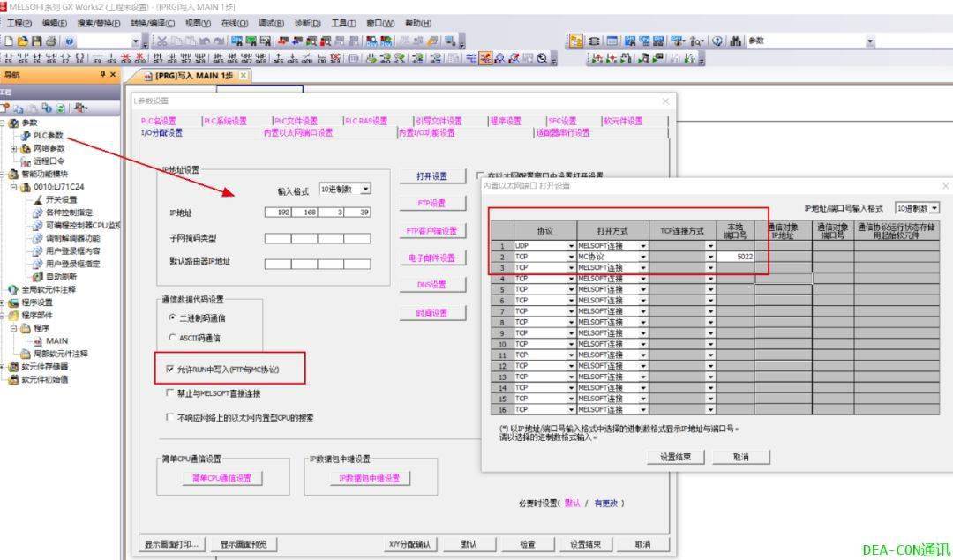Click the round question-mark icon beside binoculars
Screen dimensions: 953x560
click(717, 41)
